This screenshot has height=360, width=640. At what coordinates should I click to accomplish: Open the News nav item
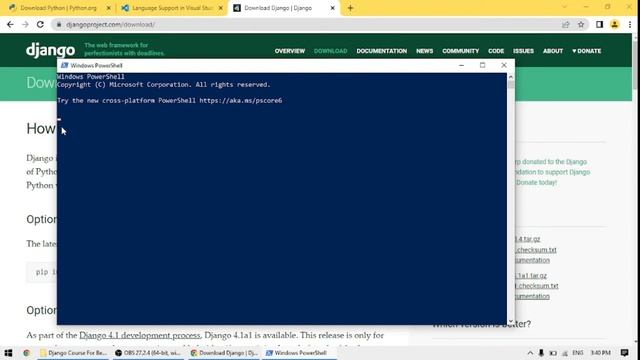point(424,51)
